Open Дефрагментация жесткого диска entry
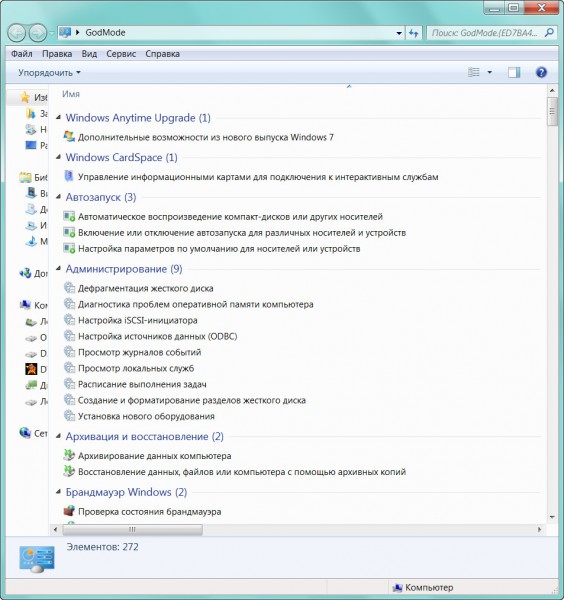This screenshot has width=564, height=600. point(145,288)
